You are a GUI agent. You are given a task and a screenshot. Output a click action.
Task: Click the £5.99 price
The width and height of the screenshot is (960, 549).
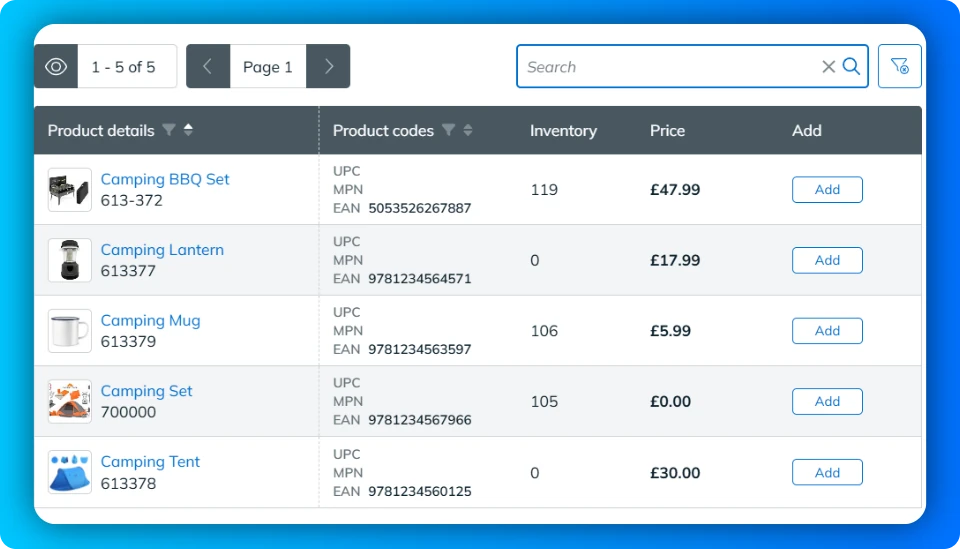point(670,331)
